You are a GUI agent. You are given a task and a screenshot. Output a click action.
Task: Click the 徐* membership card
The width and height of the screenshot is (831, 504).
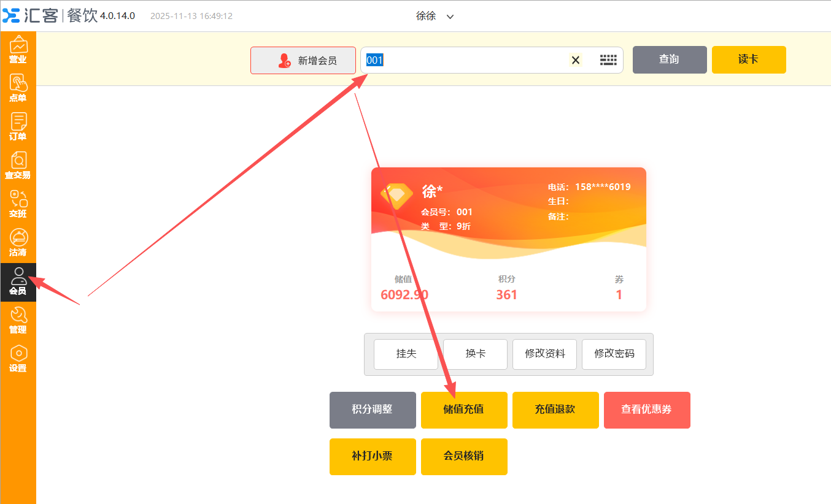point(508,239)
